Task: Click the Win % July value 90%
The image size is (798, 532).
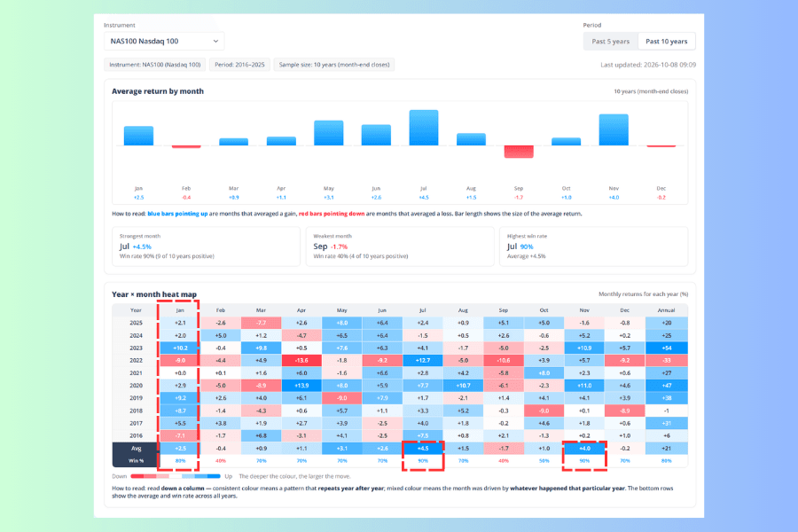Action: 422,461
